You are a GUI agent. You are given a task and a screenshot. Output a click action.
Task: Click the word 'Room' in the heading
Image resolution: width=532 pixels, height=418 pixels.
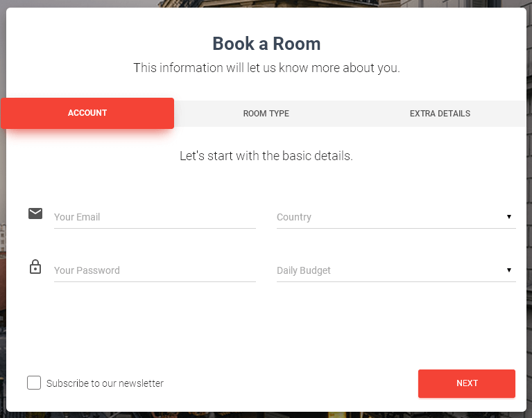coord(297,44)
